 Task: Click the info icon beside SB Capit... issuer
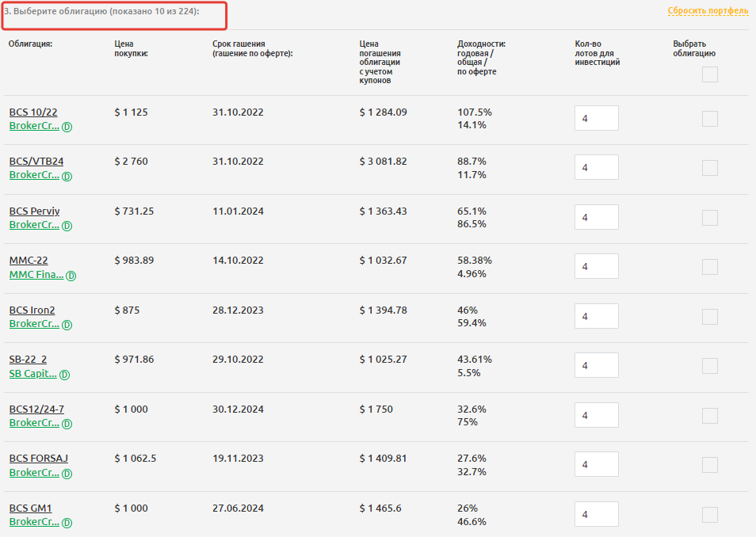(x=65, y=375)
